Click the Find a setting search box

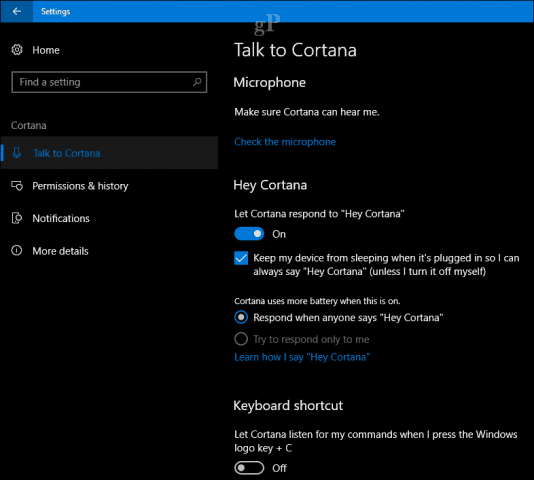[109, 82]
